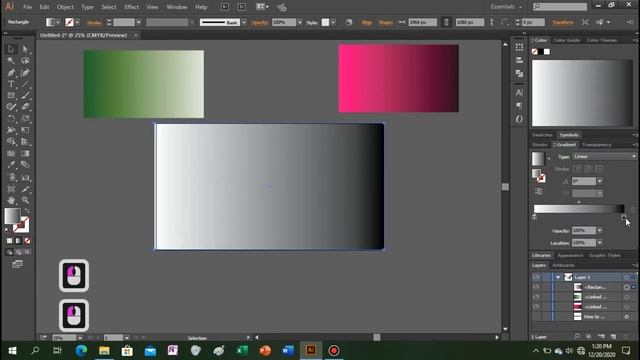Select the Eyedropper tool

point(11,165)
